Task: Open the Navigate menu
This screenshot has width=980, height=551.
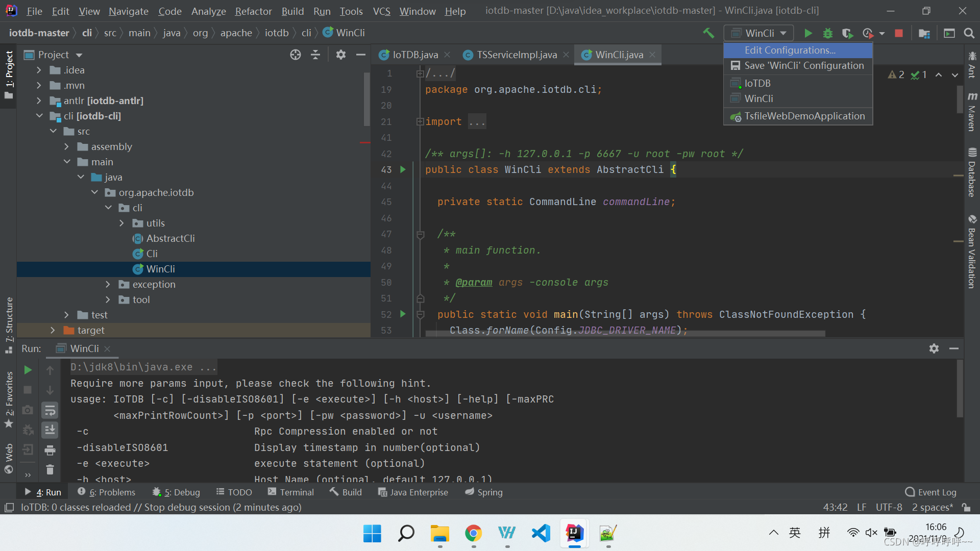Action: point(129,11)
